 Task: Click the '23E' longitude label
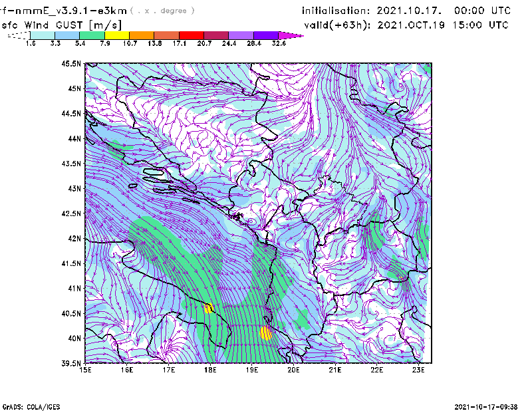tap(418, 370)
